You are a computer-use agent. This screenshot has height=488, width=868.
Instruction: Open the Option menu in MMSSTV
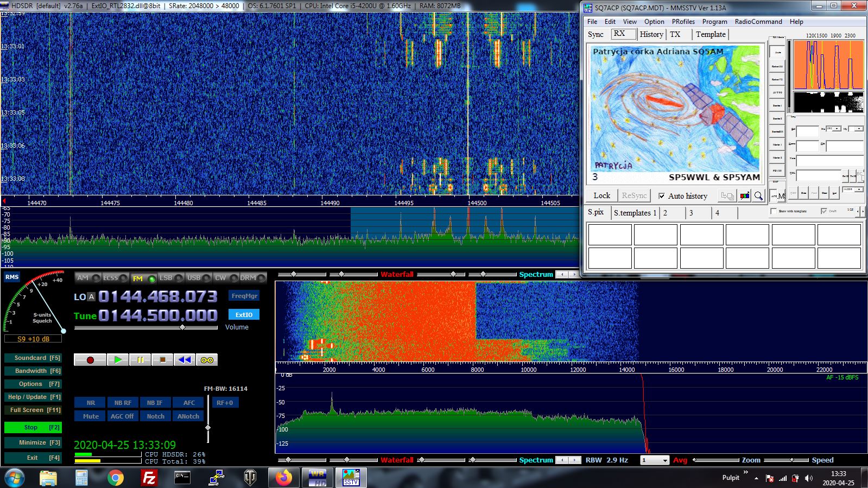(x=654, y=22)
